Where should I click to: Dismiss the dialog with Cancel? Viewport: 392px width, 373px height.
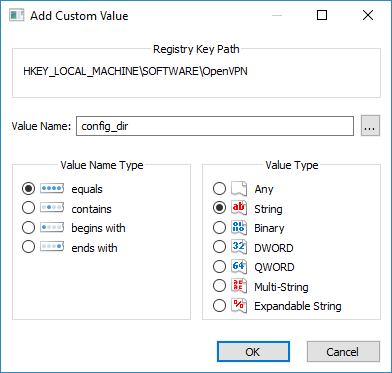[343, 351]
